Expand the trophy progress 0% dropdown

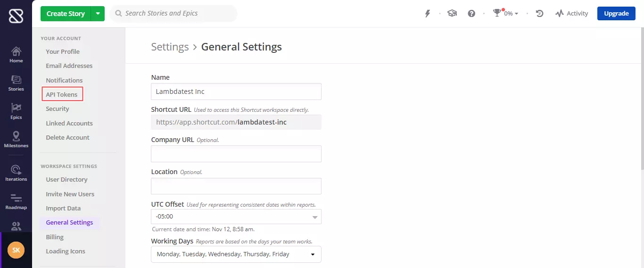[505, 14]
